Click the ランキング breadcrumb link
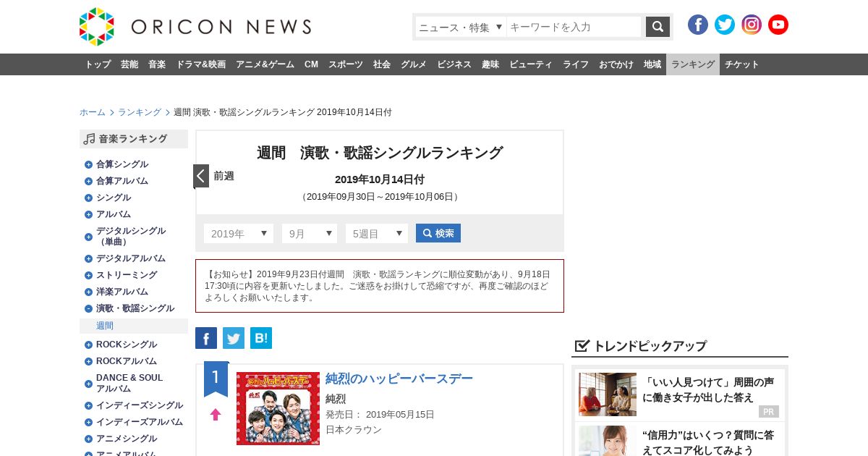 click(x=140, y=112)
